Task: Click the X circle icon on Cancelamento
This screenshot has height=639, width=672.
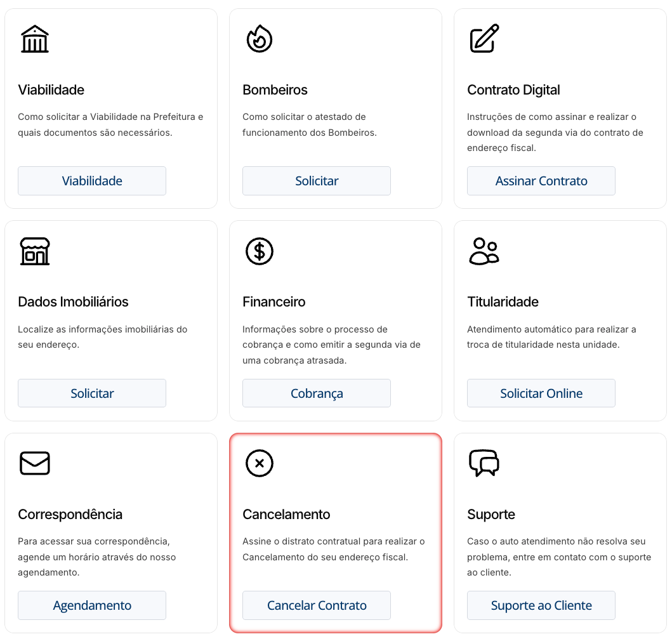Action: coord(259,463)
